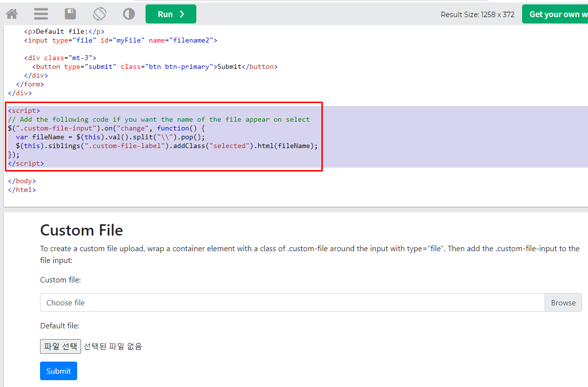Screen dimensions: 588x387
Task: Click the 'Custom file:' label
Action: point(61,279)
